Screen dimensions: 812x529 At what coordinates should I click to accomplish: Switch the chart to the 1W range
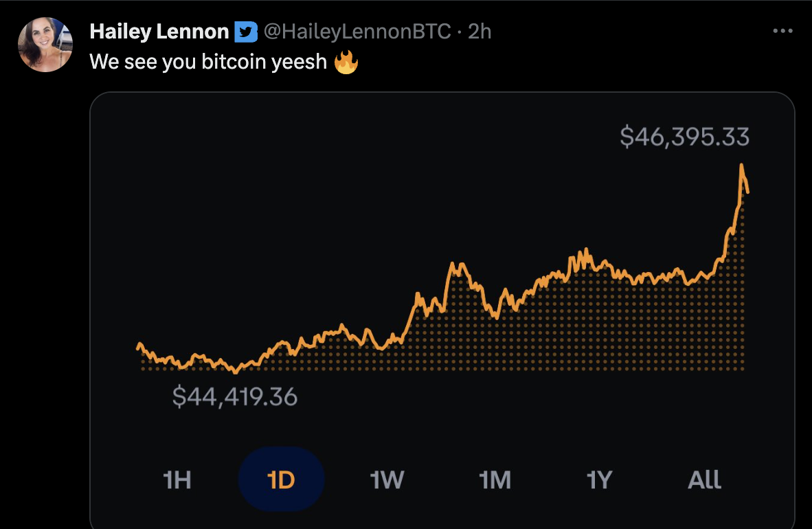387,480
